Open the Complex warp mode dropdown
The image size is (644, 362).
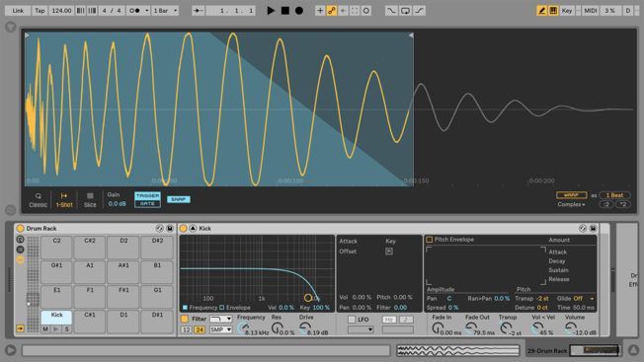coord(571,204)
